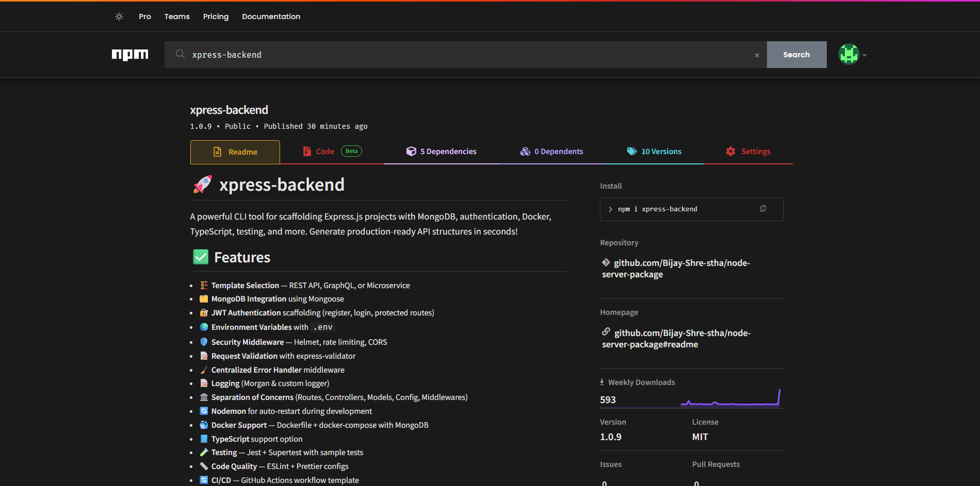Viewport: 980px width, 486px height.
Task: Open Documentation link
Action: click(271, 16)
